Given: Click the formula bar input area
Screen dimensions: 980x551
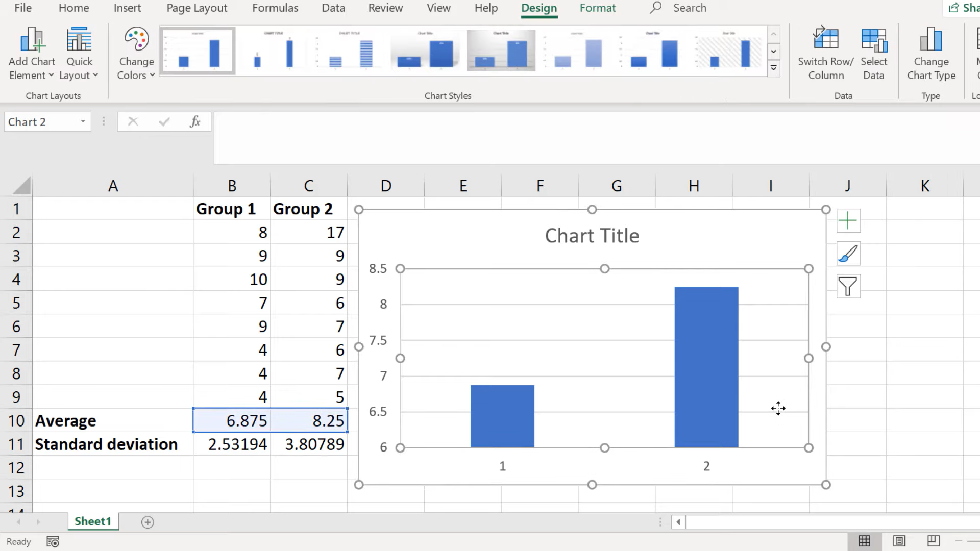Looking at the screenshot, I should click(x=597, y=138).
